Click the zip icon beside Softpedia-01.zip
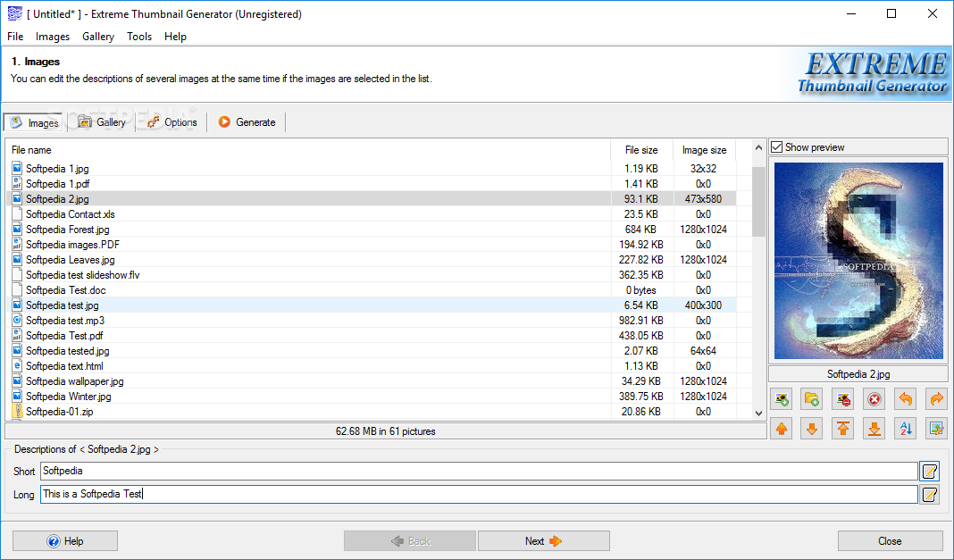This screenshot has width=954, height=560. pos(17,412)
